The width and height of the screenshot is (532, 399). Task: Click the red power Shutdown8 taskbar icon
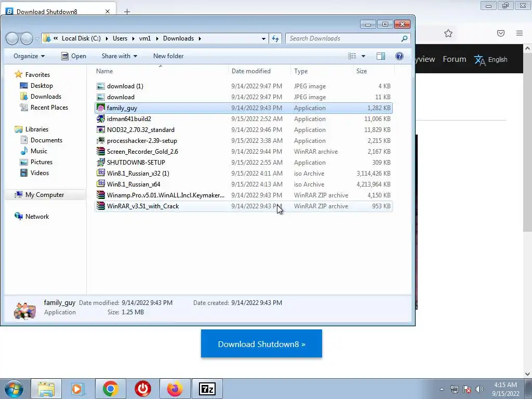pos(143,389)
